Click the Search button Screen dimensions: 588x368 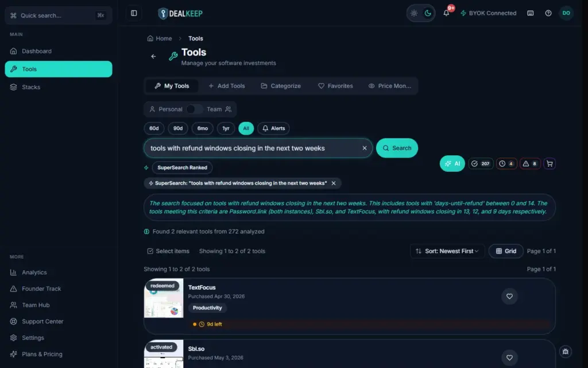click(x=397, y=148)
